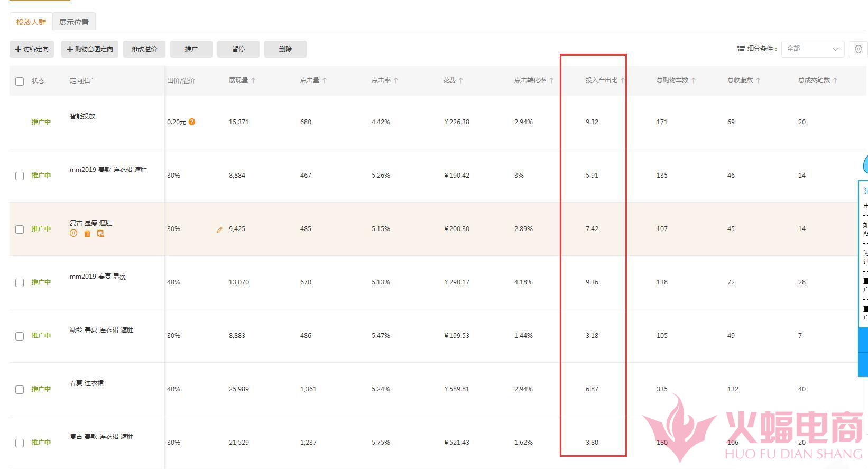Sort by 投入产出比 arrow icon
868x469 pixels.
coord(622,80)
